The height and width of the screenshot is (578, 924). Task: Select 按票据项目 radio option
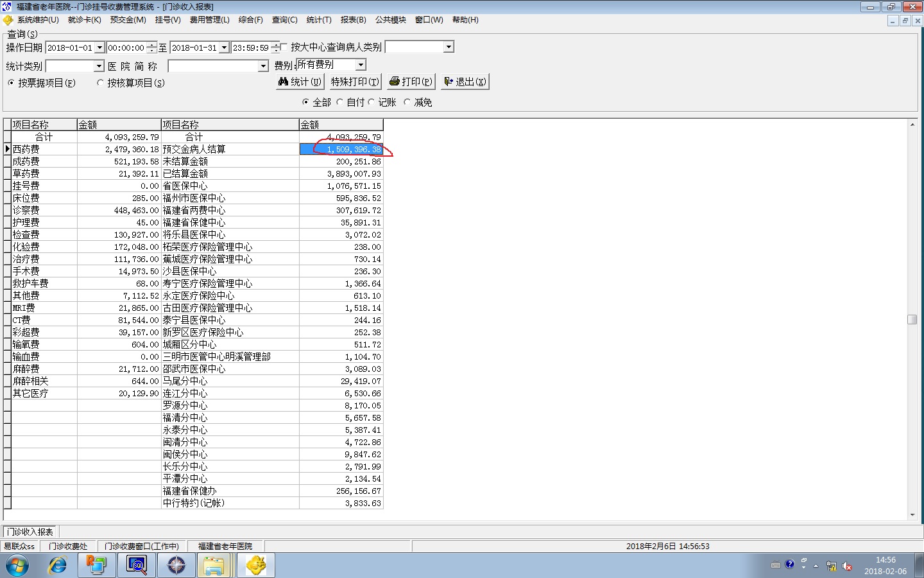tap(11, 83)
